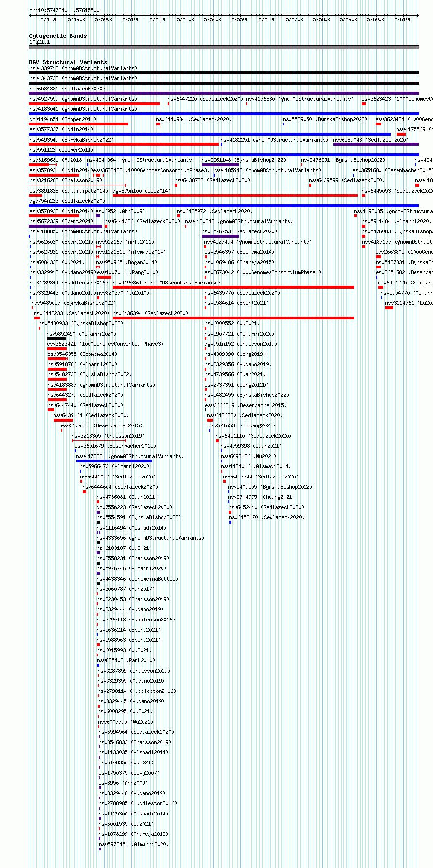The height and width of the screenshot is (868, 433).
Task: Select nsv6584881 (Sedlazeck2020) label
Action: click(67, 89)
